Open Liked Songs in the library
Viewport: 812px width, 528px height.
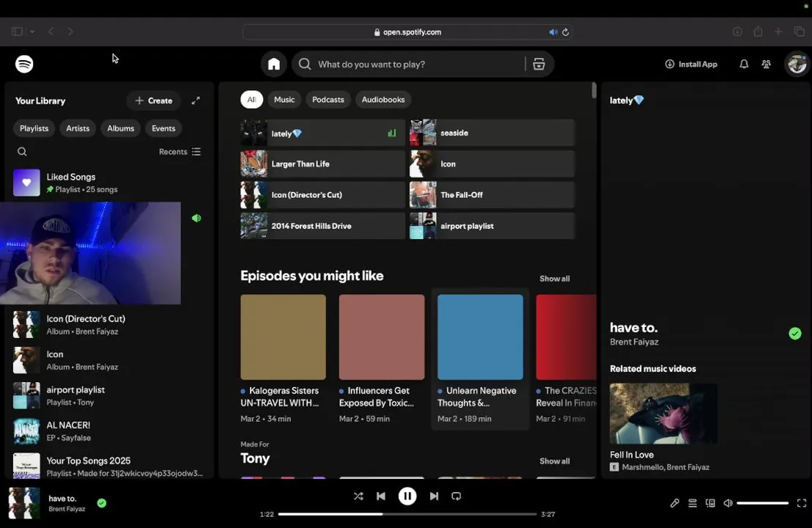pos(108,183)
